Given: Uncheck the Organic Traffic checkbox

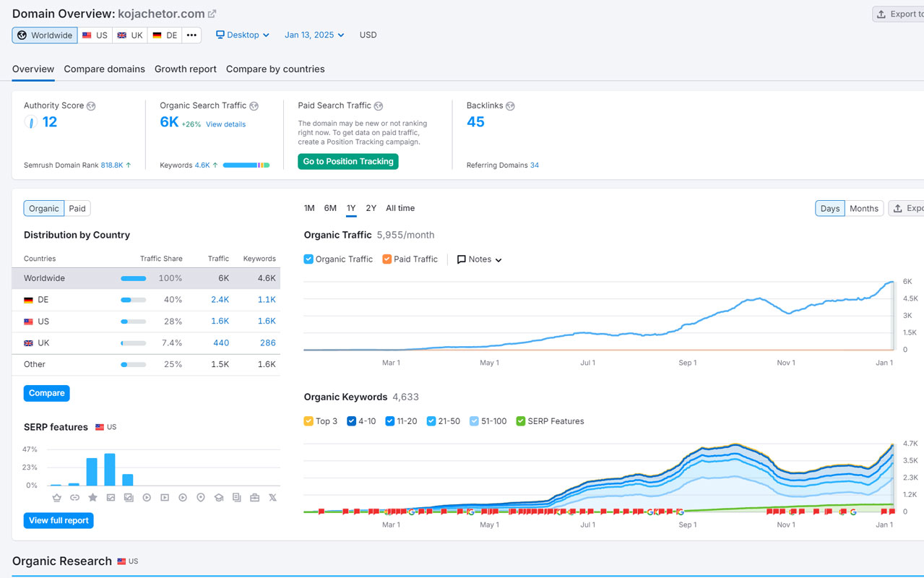Looking at the screenshot, I should coord(308,259).
